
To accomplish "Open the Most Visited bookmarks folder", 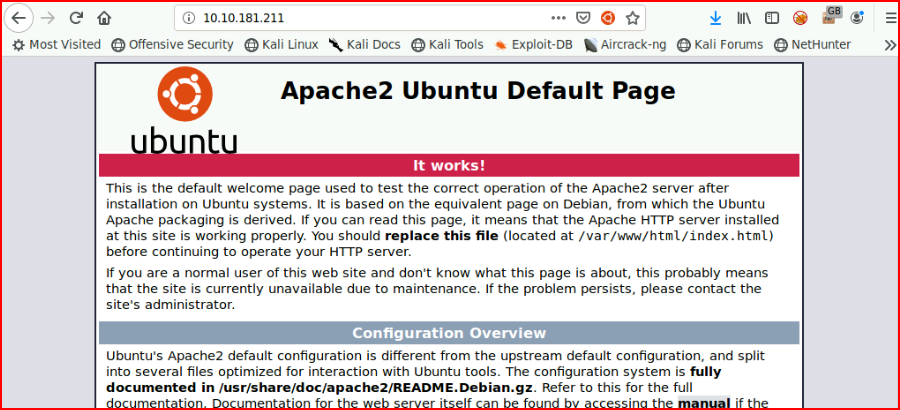I will click(x=57, y=44).
